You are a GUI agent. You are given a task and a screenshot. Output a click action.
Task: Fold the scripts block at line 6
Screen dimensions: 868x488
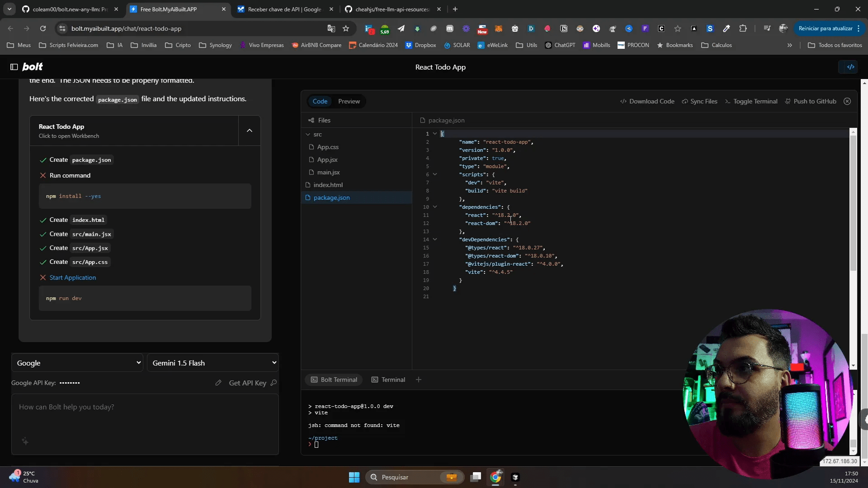[435, 174]
